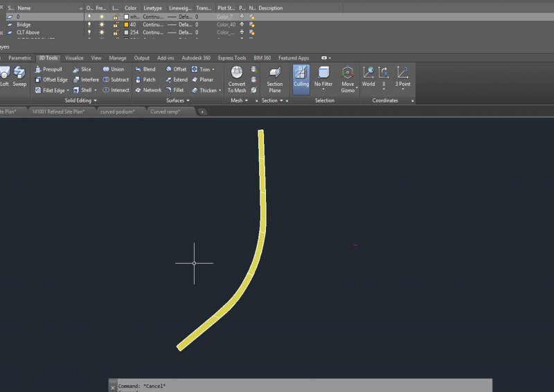Screen dimensions: 554x392
Task: Select the Interfere tool
Action: pos(86,80)
